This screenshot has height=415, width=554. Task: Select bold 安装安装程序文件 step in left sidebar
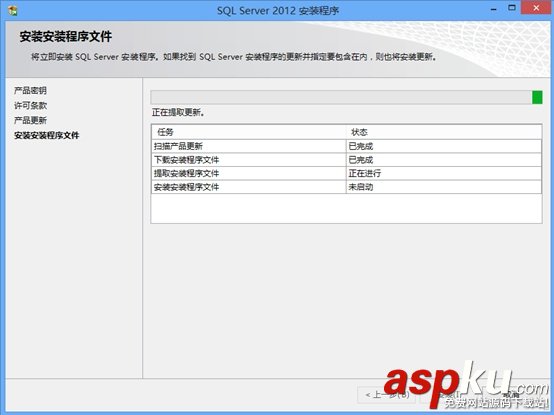click(x=47, y=135)
